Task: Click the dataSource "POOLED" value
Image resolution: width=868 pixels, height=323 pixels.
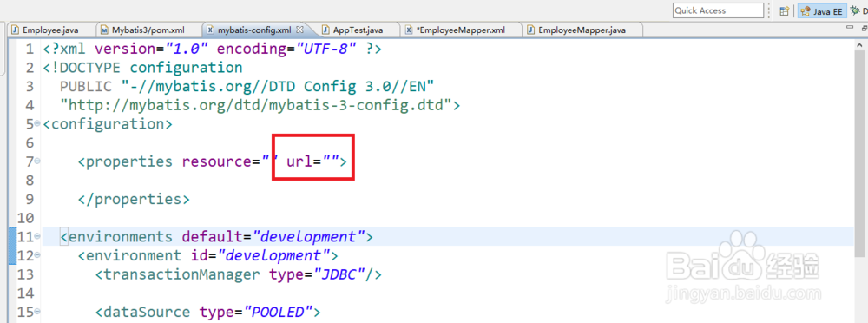Action: click(x=279, y=313)
